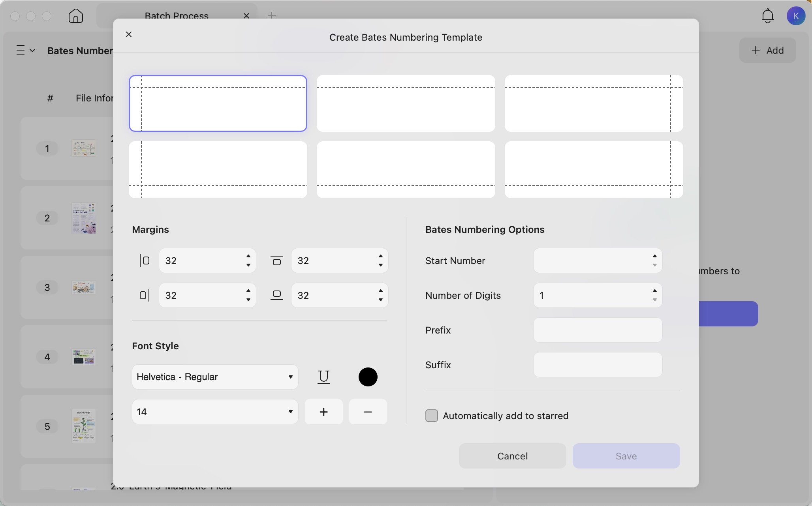Select the bottom-center position layout
This screenshot has width=812, height=506.
pos(406,170)
